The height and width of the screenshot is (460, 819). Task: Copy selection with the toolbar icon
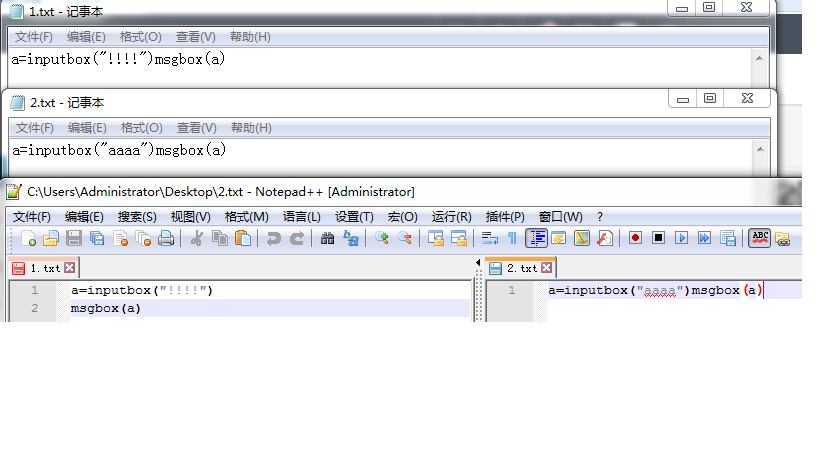pyautogui.click(x=220, y=239)
